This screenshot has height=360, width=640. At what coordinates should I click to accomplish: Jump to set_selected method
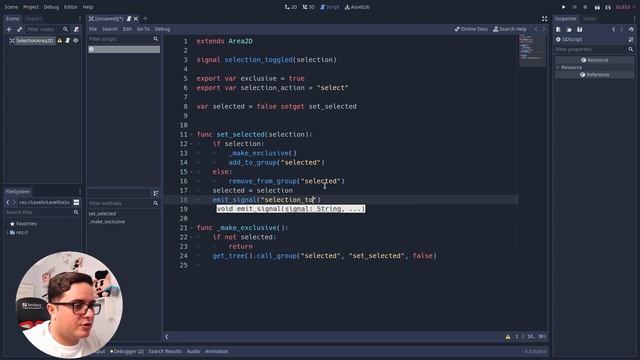tap(102, 214)
